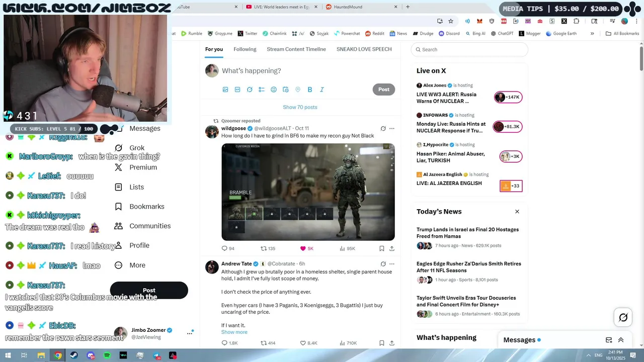
Task: Unlike the wildgoose post heart with 5K
Action: [x=306, y=248]
